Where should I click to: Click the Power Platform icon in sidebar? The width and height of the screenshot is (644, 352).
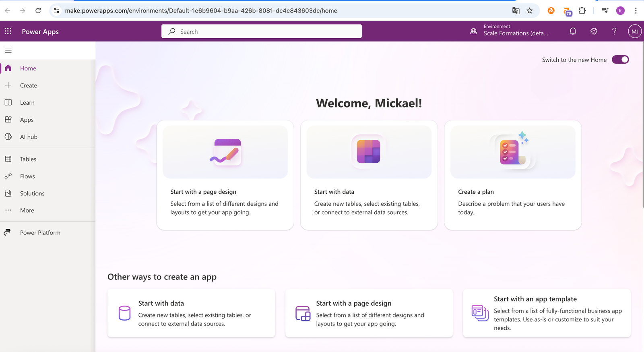point(7,232)
